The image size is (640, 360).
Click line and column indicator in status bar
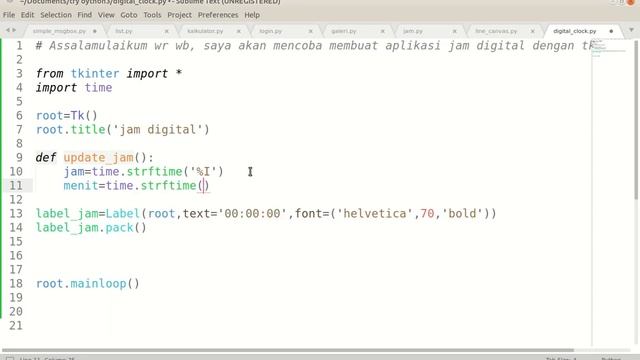[47, 358]
